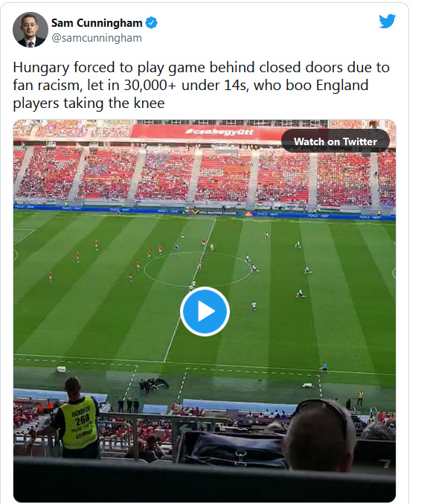Click the Sam Cunningham display name

97,23
